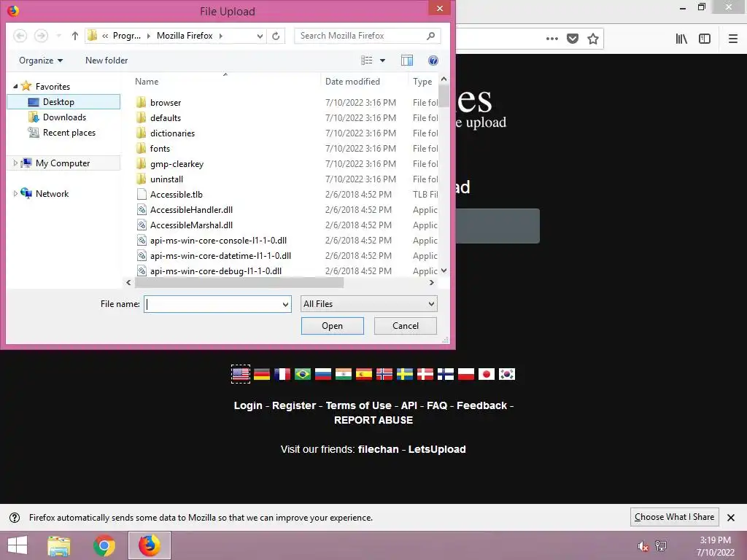Click the Open button

click(x=333, y=326)
